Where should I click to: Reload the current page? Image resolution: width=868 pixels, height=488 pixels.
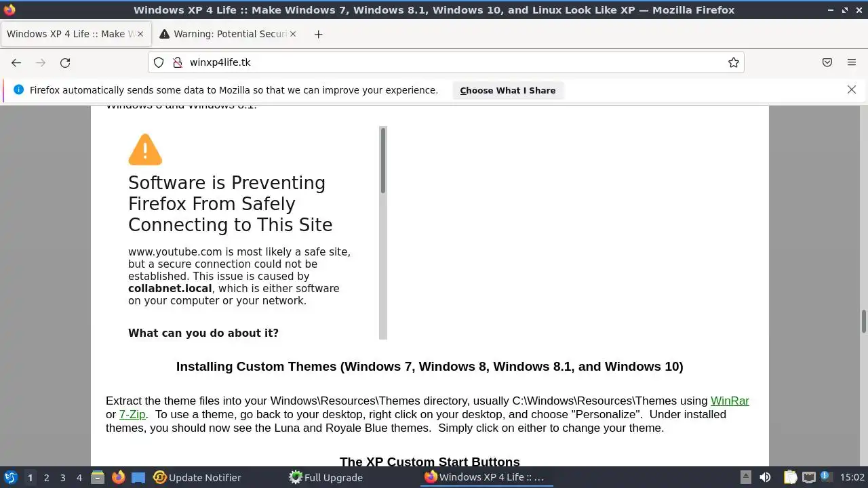coord(65,62)
